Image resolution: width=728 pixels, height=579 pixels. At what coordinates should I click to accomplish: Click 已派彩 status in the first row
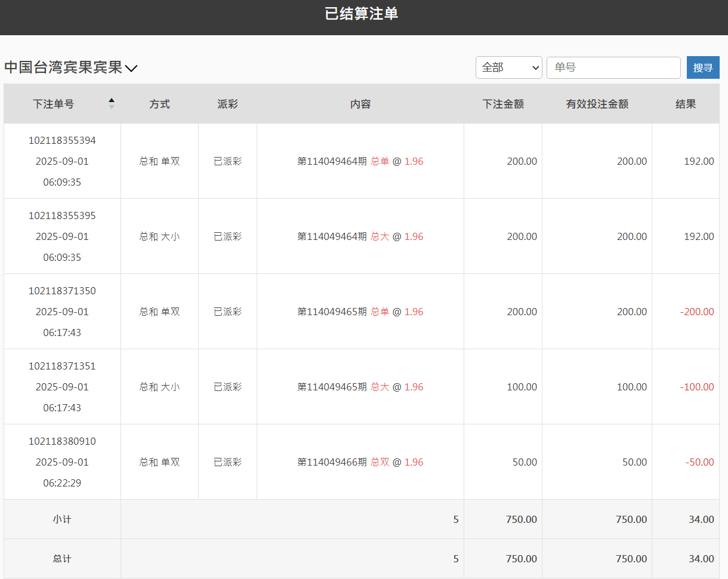(x=227, y=161)
